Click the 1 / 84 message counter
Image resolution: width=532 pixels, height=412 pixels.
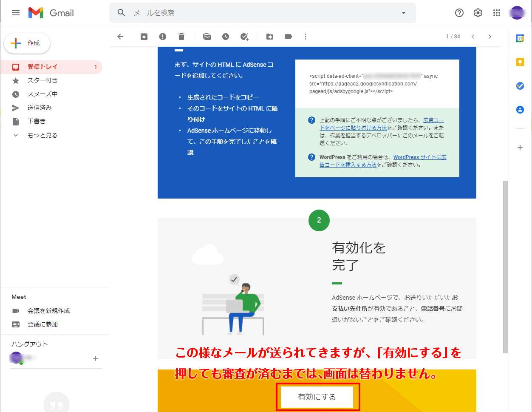tap(453, 37)
